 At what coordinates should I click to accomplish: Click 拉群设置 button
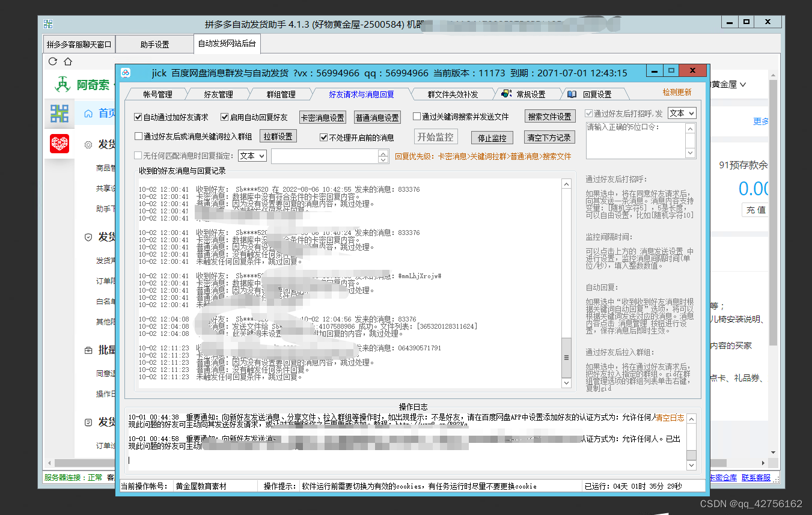tap(278, 136)
